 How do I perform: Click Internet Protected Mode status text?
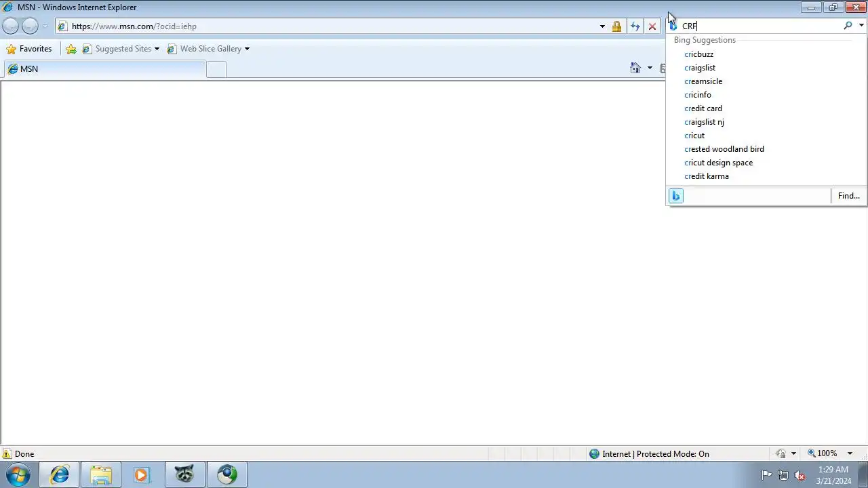pyautogui.click(x=656, y=454)
